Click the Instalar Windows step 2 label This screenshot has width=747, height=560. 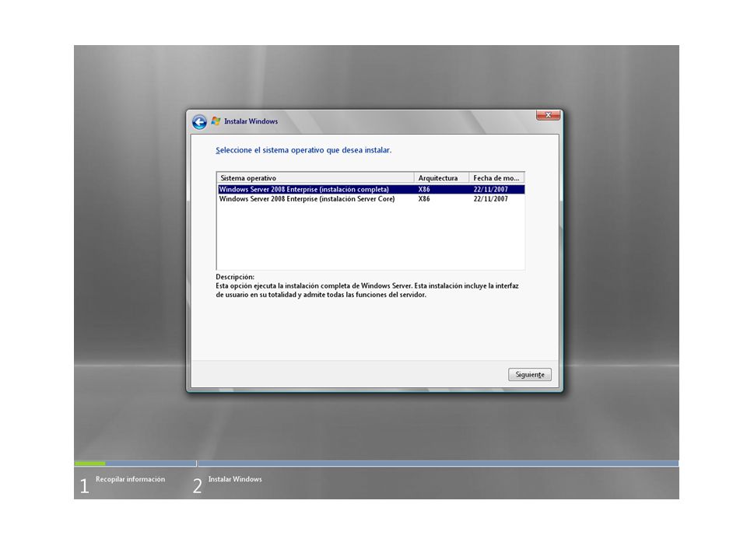235,479
